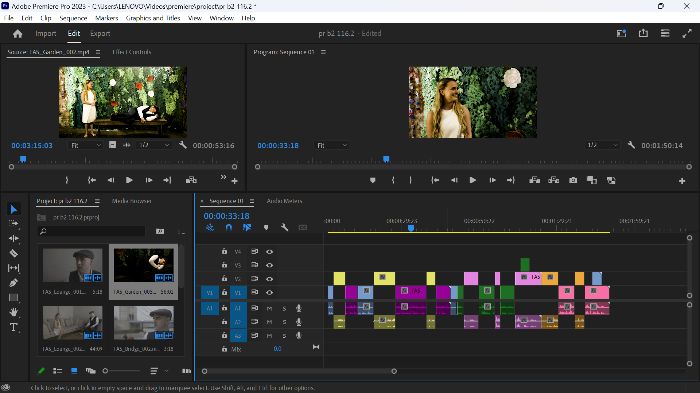
Task: Open the Window menu
Action: point(221,18)
